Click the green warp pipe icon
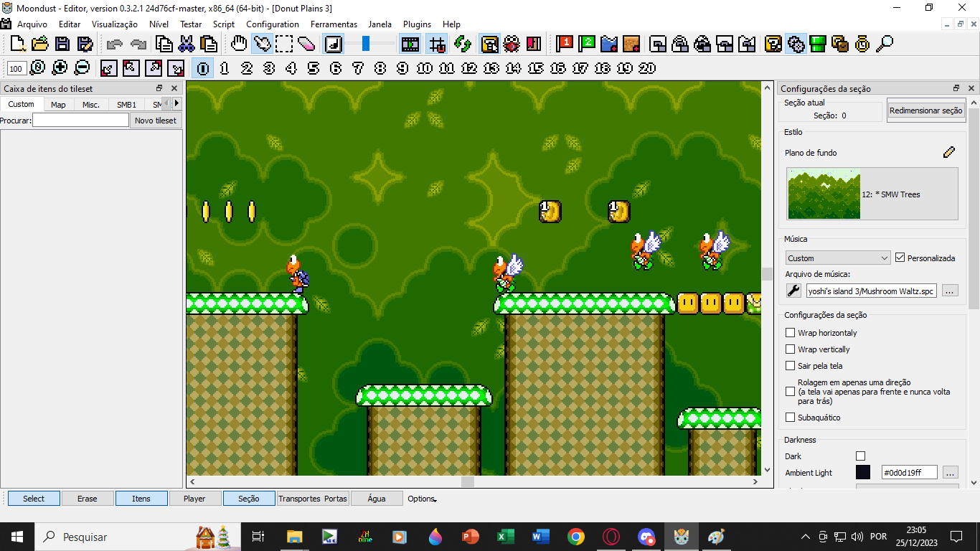The height and width of the screenshot is (551, 980). click(818, 44)
